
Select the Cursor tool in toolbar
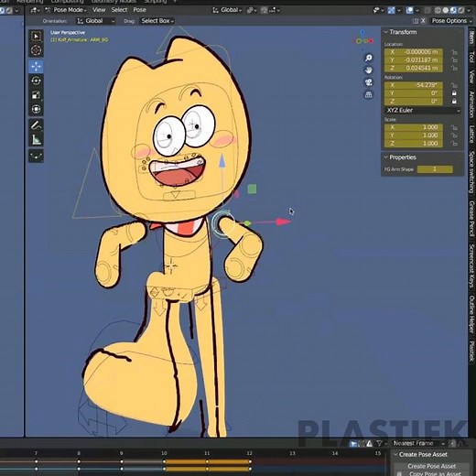coord(36,50)
